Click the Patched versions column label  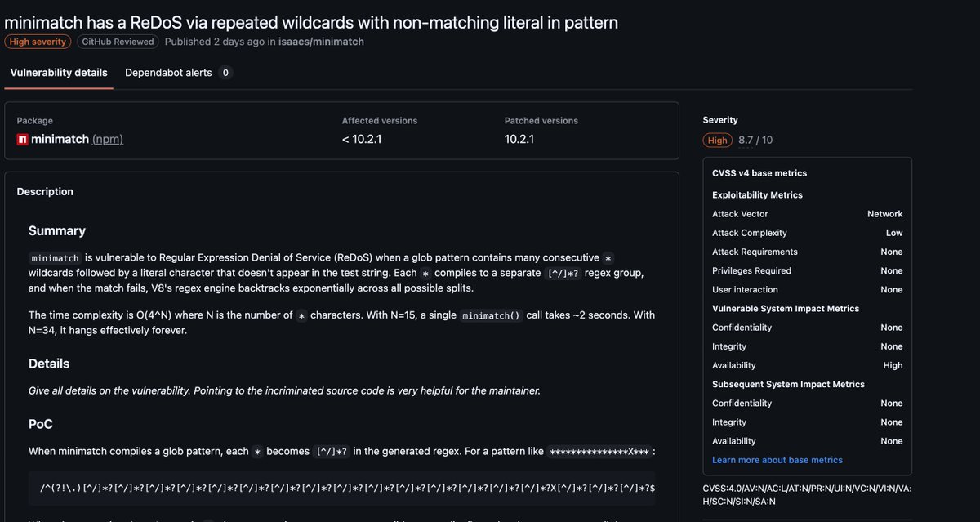point(541,120)
